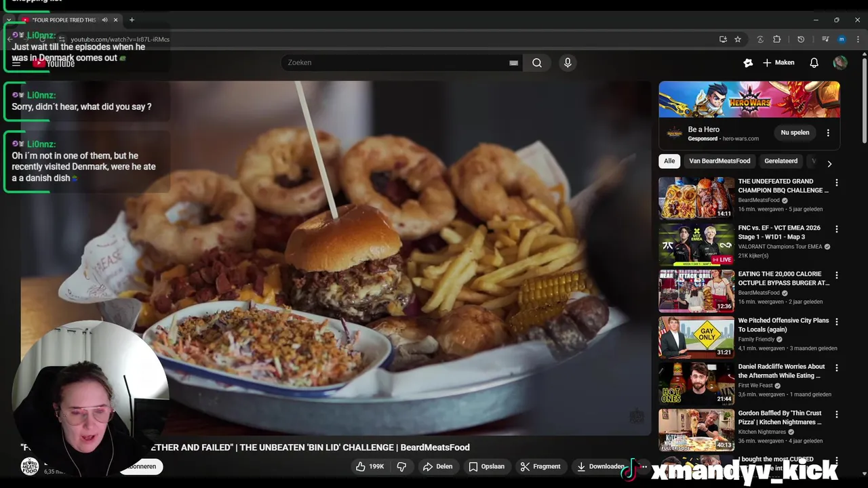Open options for Hero Wars ad
This screenshot has height=488, width=868.
pos(828,133)
